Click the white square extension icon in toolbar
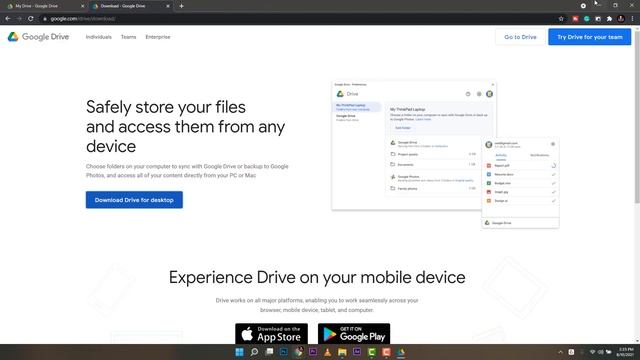Image resolution: width=640 pixels, height=360 pixels. click(x=598, y=18)
